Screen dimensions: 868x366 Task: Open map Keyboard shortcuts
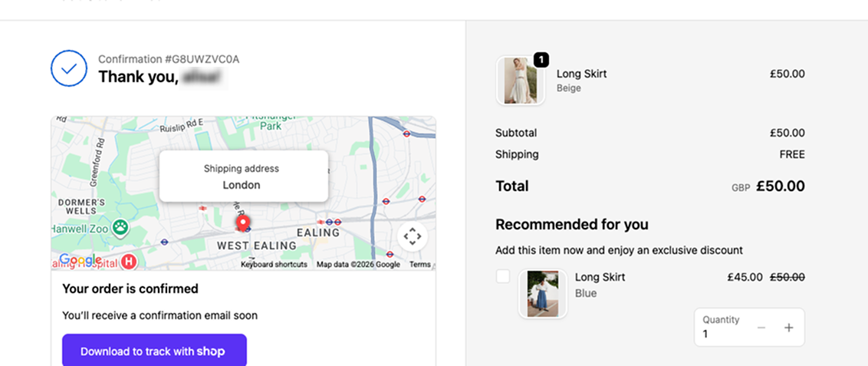[x=274, y=265]
